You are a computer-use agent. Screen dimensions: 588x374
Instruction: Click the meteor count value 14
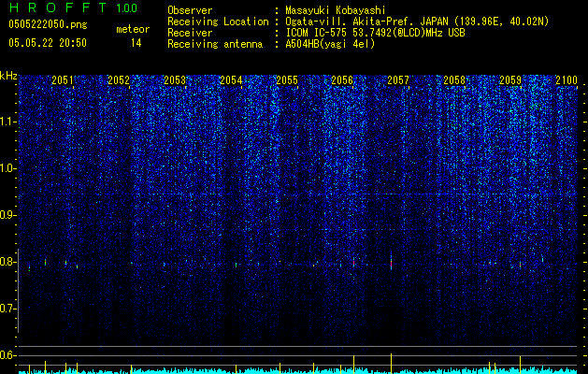click(x=136, y=43)
